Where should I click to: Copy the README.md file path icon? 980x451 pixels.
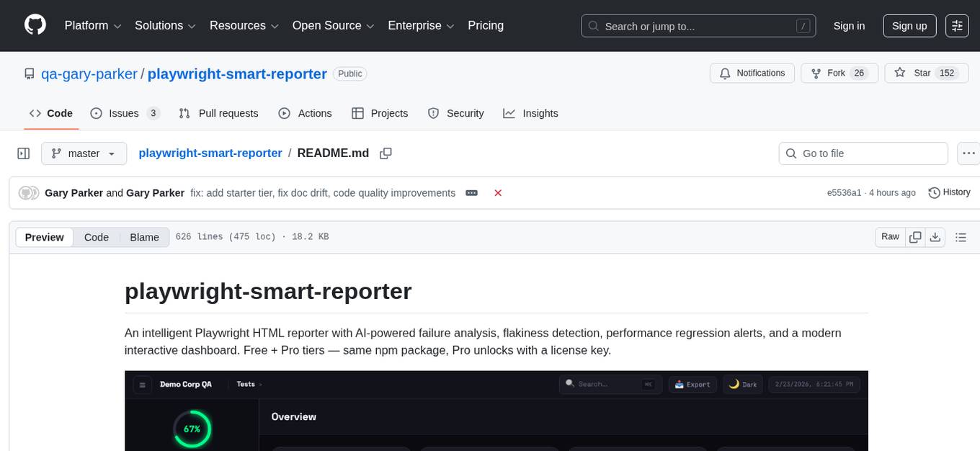click(x=386, y=153)
